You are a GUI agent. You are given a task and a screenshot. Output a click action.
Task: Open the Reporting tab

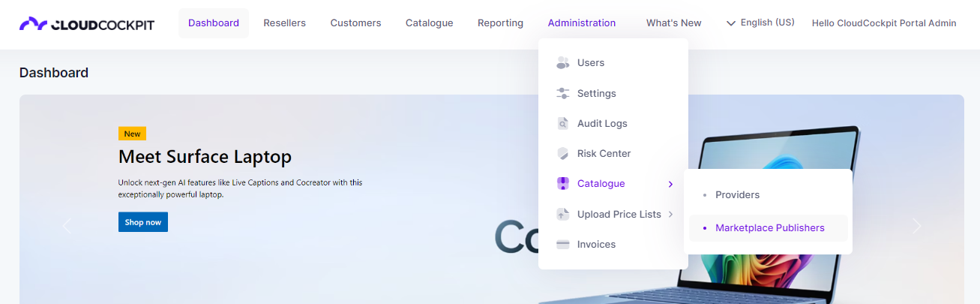point(501,23)
